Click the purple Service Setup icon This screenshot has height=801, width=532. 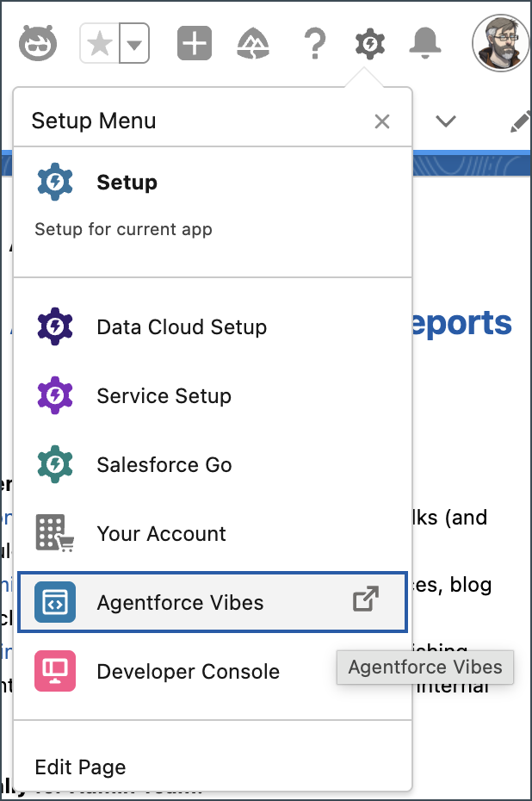coord(55,395)
